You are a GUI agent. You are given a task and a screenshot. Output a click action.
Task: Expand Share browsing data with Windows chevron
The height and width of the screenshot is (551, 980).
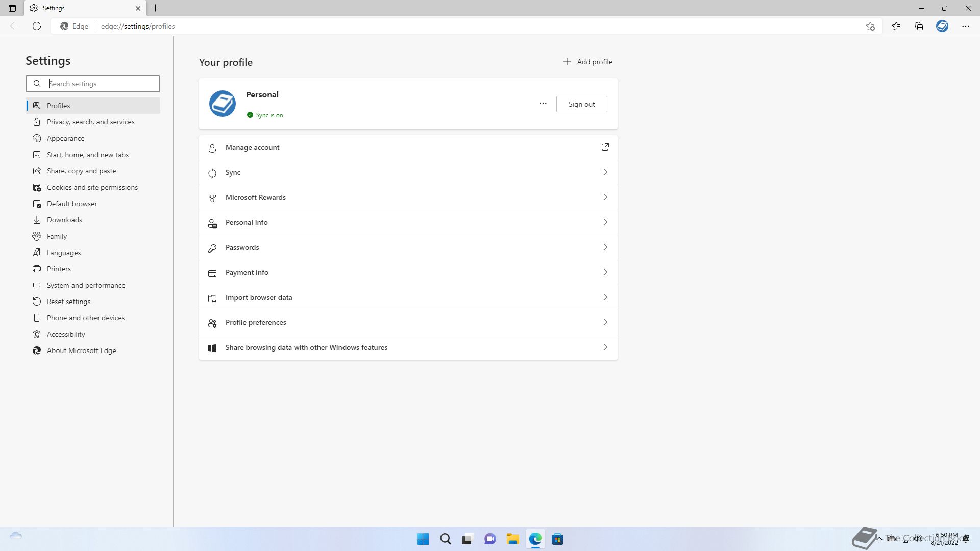point(605,347)
